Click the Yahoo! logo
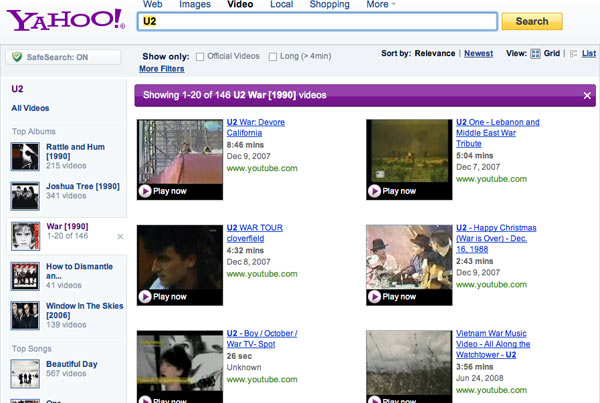600x403 pixels. pyautogui.click(x=62, y=19)
